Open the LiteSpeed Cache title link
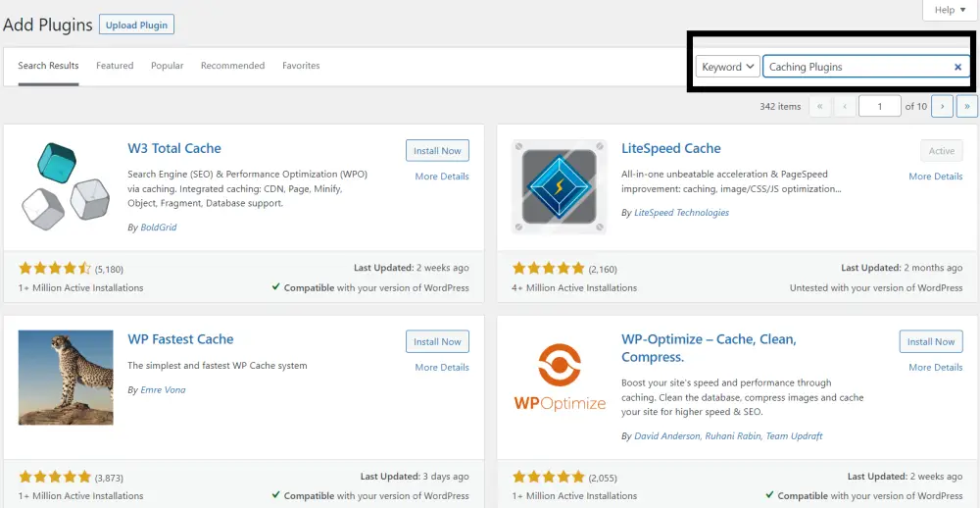 [670, 148]
